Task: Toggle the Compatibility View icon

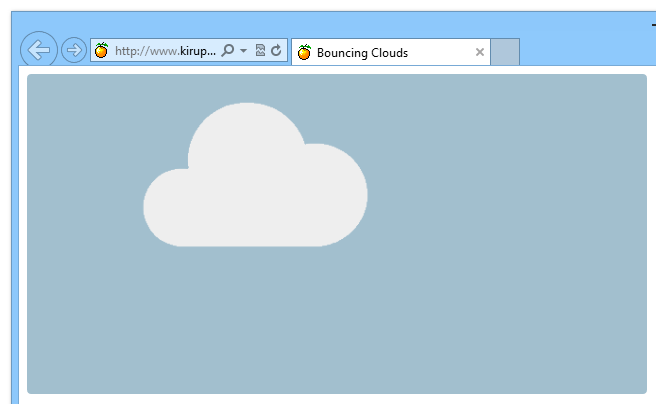Action: coord(260,51)
